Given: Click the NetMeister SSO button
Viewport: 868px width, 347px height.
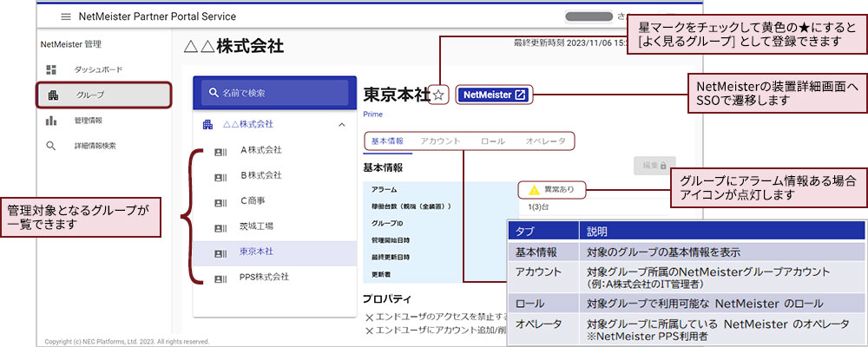Looking at the screenshot, I should pos(493,95).
